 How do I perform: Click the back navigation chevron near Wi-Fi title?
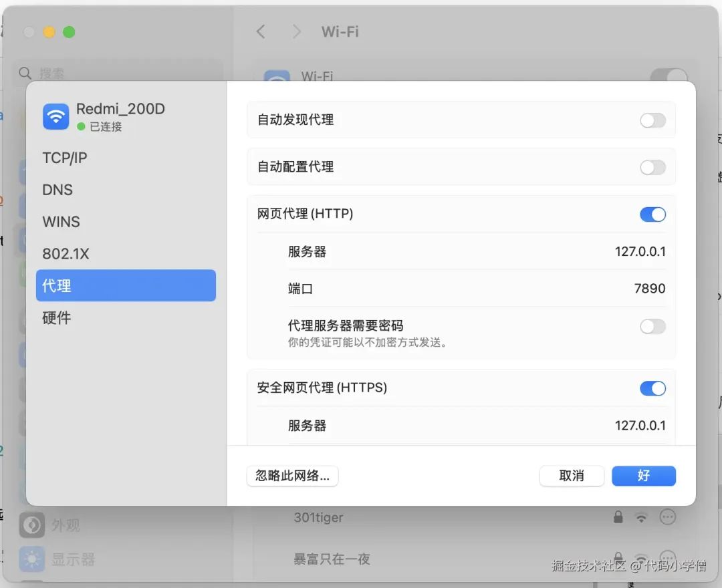(x=261, y=31)
